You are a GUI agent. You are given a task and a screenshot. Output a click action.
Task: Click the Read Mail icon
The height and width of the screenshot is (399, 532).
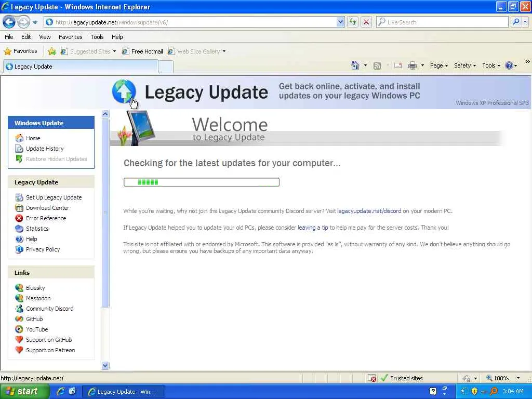397,65
